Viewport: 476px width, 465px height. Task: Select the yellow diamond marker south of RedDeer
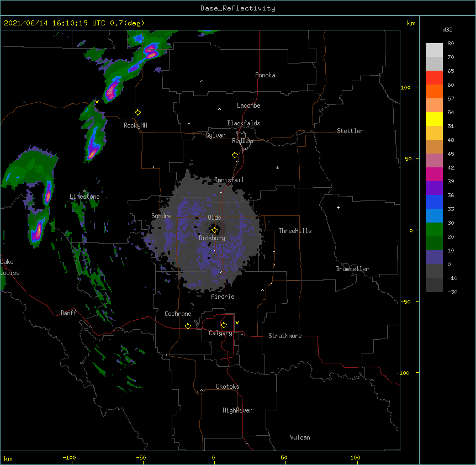(235, 155)
